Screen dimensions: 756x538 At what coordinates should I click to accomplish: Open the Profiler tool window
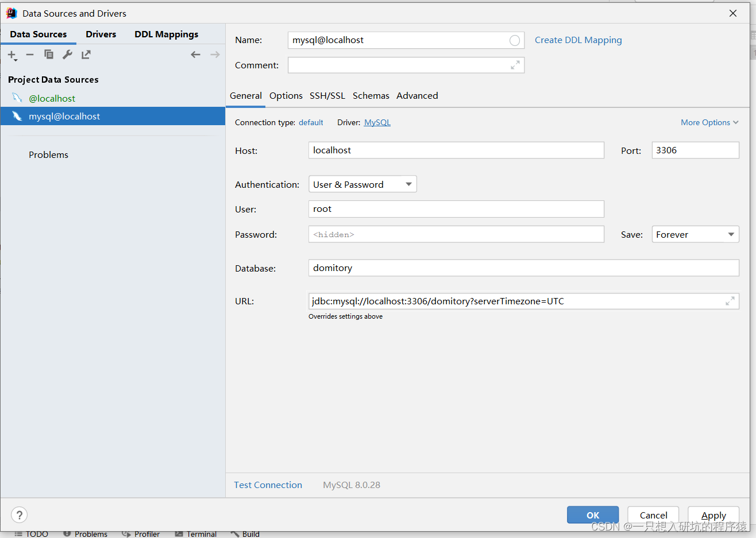141,534
